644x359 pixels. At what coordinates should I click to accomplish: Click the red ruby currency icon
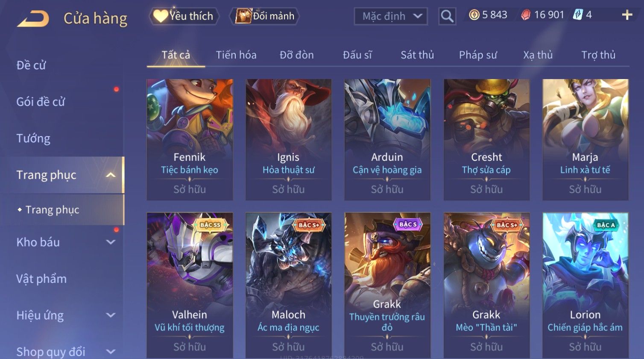coord(526,15)
